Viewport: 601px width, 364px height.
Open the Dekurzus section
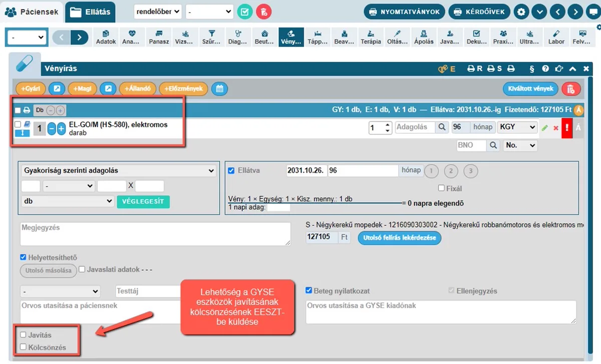point(477,37)
